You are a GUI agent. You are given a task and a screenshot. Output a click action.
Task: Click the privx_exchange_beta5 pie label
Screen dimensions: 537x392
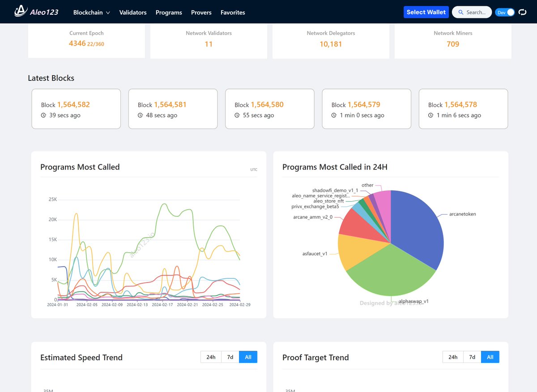coord(315,207)
